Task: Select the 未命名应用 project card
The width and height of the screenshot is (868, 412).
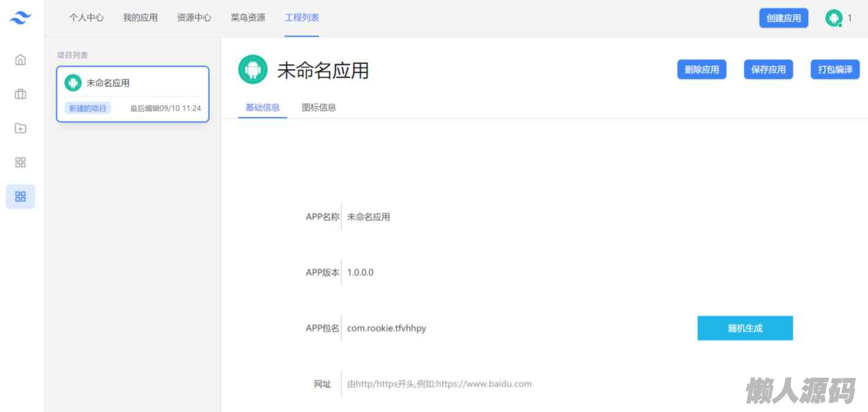Action: point(133,94)
